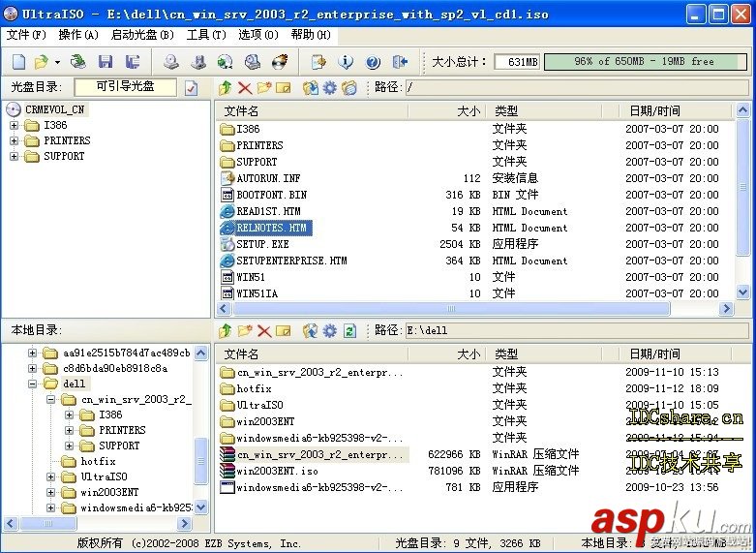Open the 启动光盘(B) menu
This screenshot has height=553, width=756.
point(142,35)
